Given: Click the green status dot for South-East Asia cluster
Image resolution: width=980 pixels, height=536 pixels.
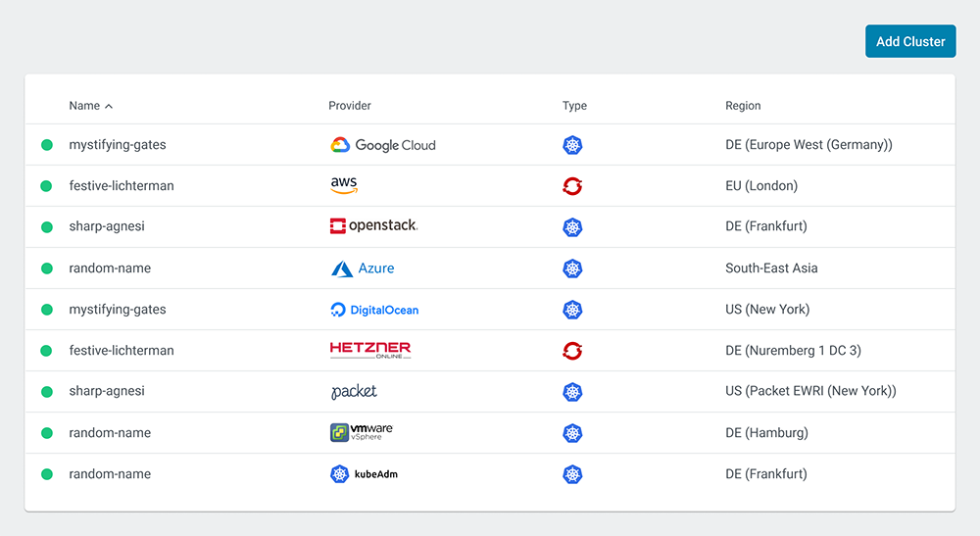Looking at the screenshot, I should (x=46, y=268).
